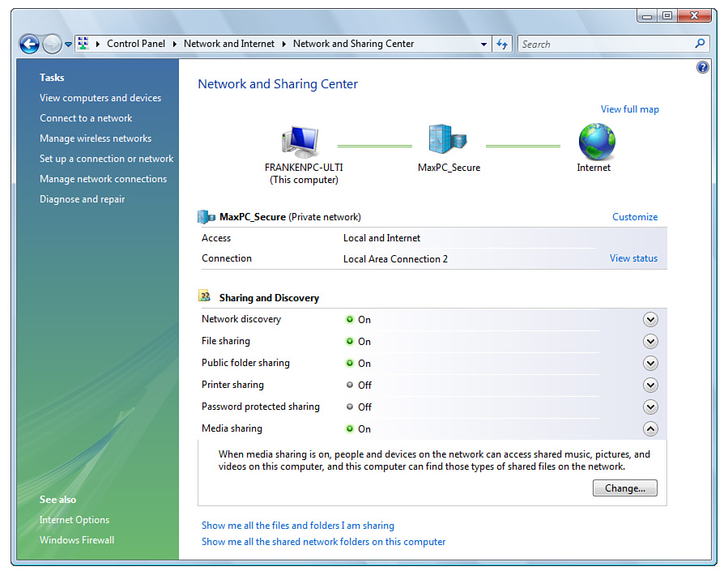
Task: Minimize the window
Action: pos(647,16)
